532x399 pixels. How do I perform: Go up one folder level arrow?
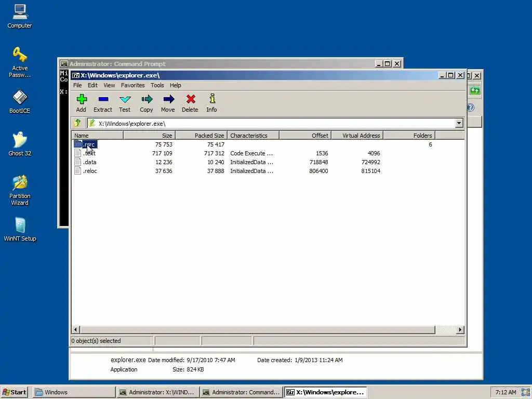pyautogui.click(x=78, y=123)
